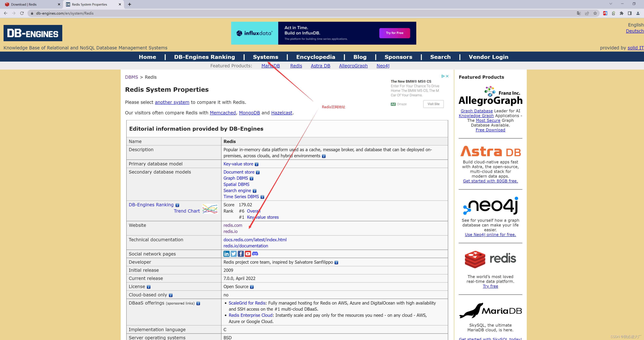Screen dimensions: 644x340
Task: Click the info icon next to Key-value store
Action: (257, 164)
